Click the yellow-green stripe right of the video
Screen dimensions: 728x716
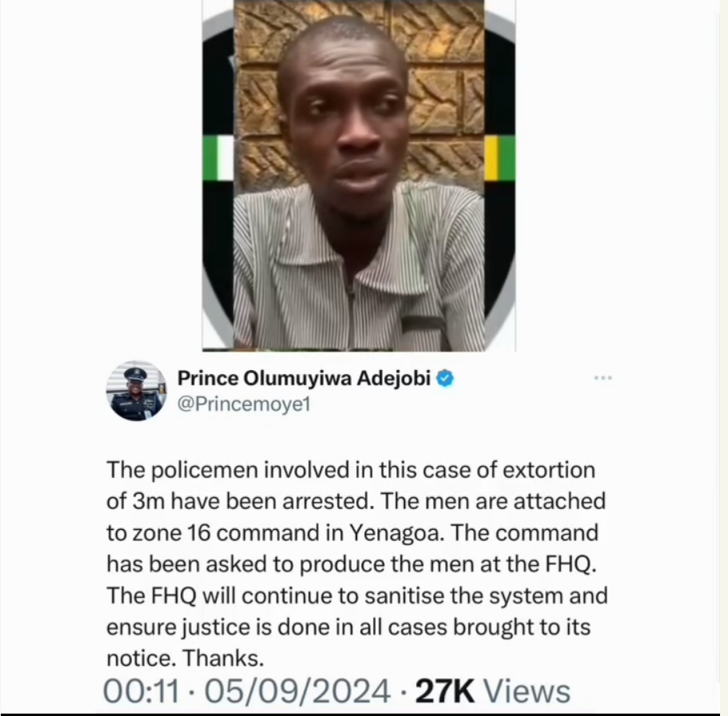tap(500, 158)
